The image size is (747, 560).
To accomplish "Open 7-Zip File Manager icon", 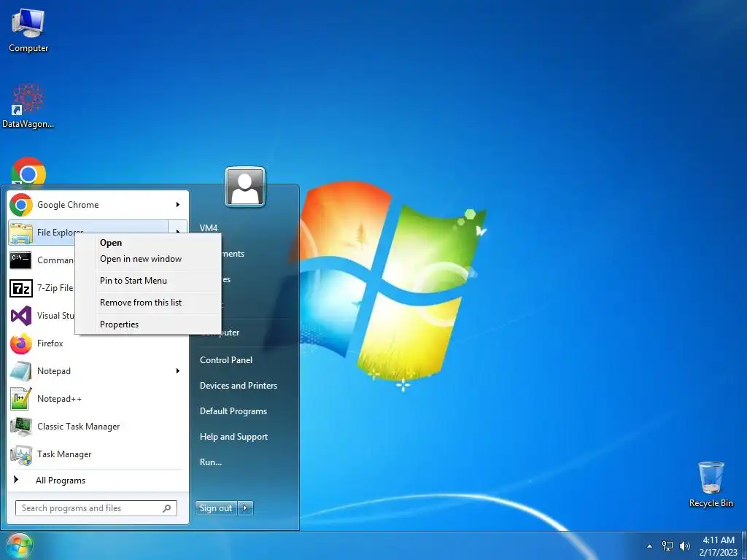I will [21, 288].
